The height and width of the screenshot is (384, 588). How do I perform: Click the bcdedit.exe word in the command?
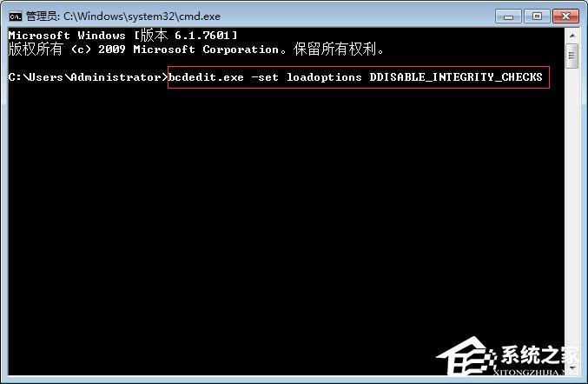[x=206, y=77]
